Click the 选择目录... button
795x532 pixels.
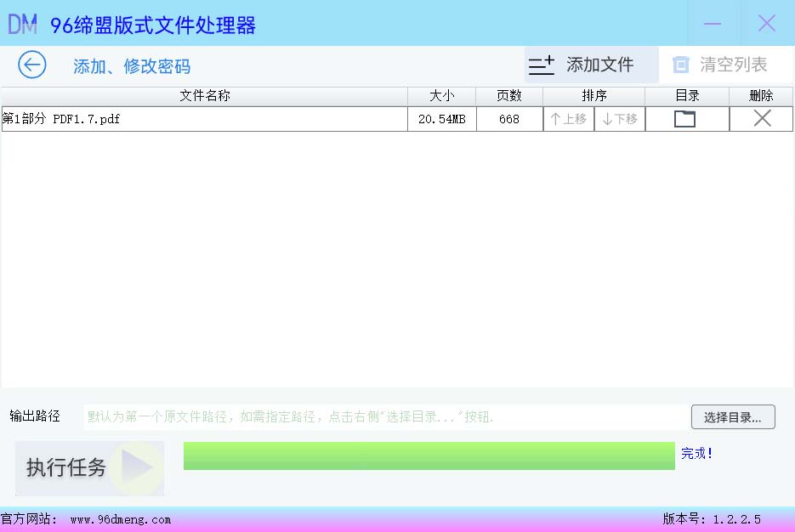point(733,417)
